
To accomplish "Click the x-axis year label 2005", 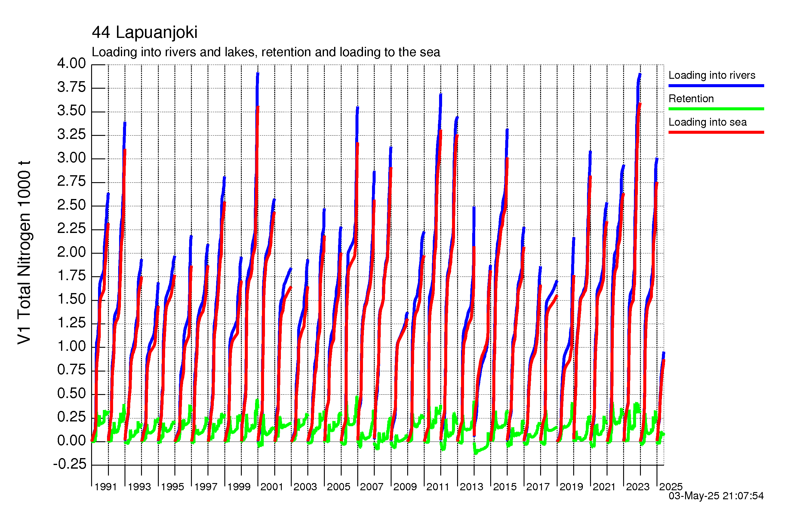I will click(339, 487).
